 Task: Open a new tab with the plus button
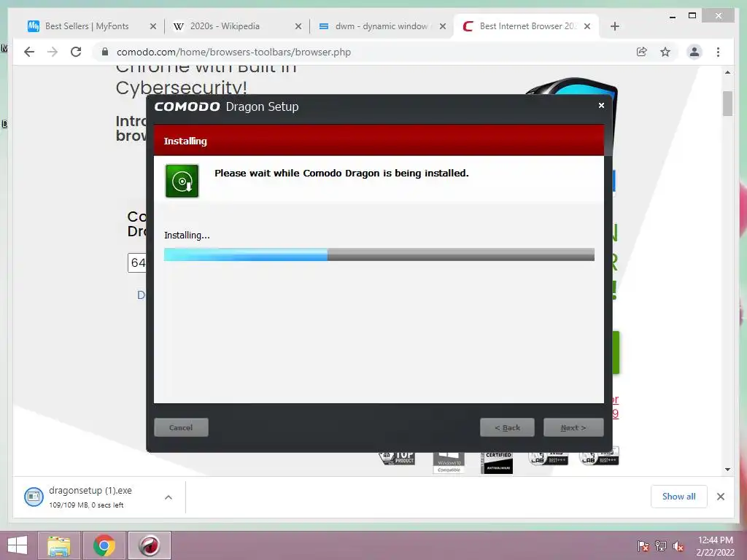[x=614, y=26]
